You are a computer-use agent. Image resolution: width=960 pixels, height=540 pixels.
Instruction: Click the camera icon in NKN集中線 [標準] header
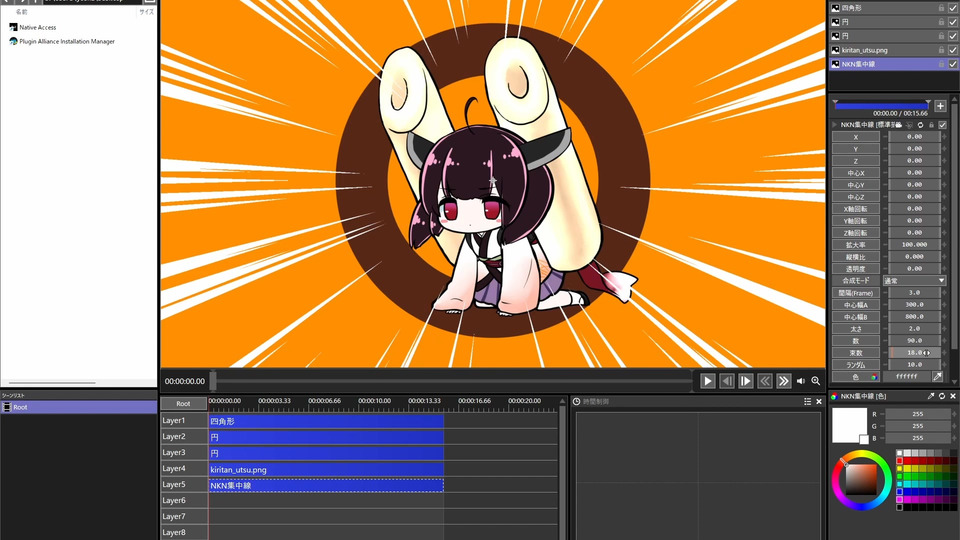pos(899,125)
